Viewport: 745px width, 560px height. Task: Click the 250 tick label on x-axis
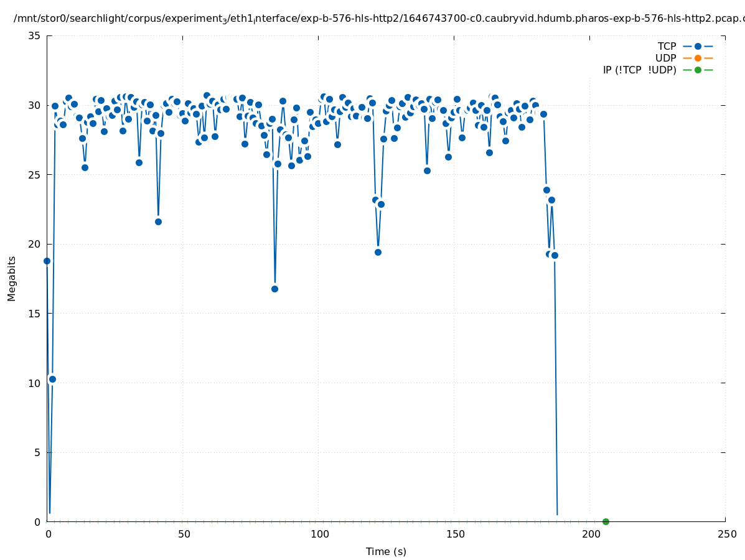point(726,534)
